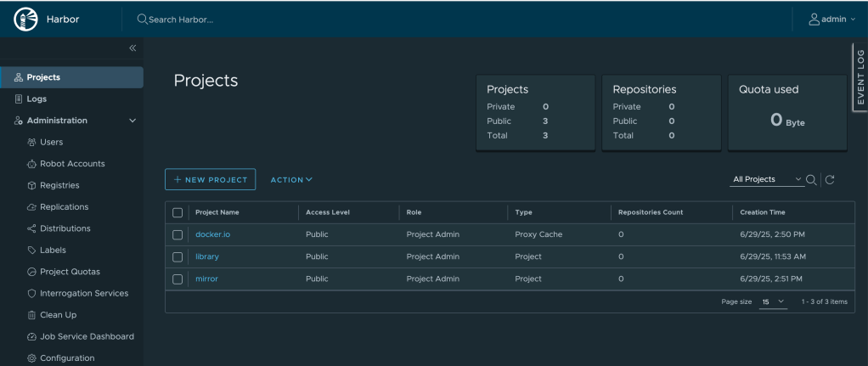This screenshot has height=366, width=868.
Task: Select the library project checkbox
Action: pos(178,256)
